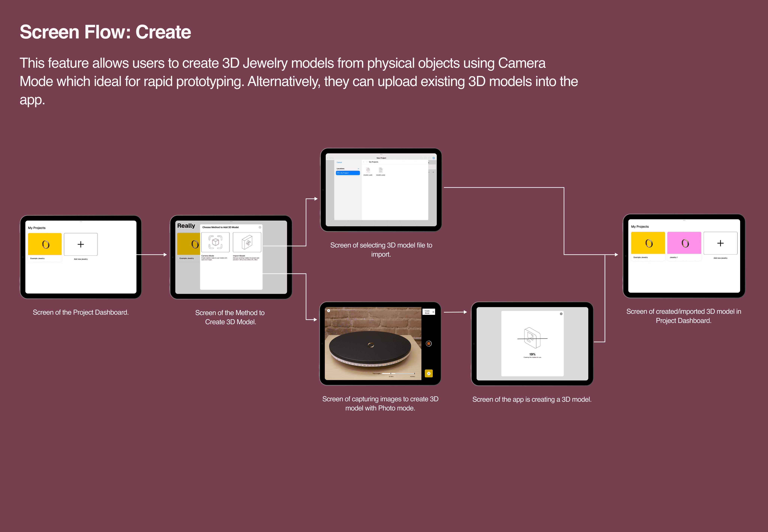
Task: Open the model.usda file icon
Action: click(x=380, y=170)
